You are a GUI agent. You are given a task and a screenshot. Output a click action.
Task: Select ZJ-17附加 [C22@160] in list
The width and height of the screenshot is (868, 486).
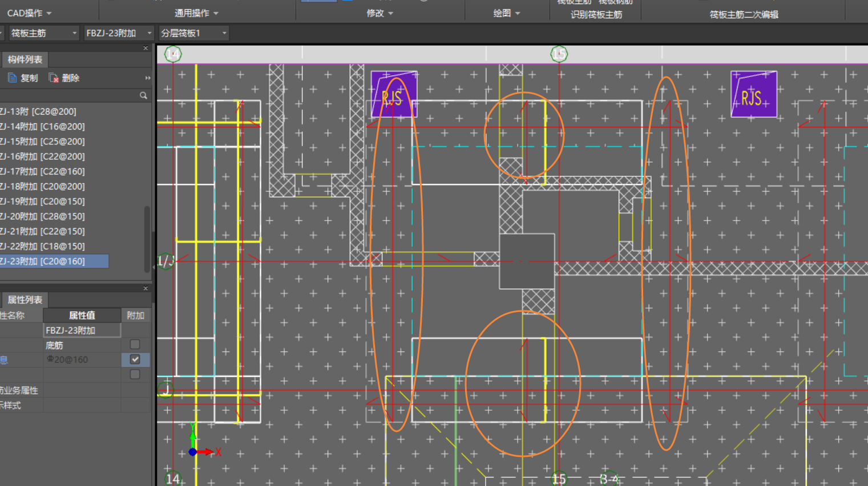click(x=42, y=171)
